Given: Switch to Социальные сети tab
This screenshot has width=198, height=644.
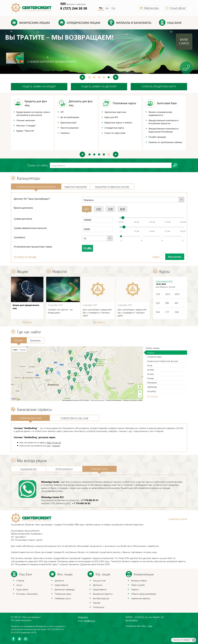Looking at the screenshot, I should click(28, 469).
